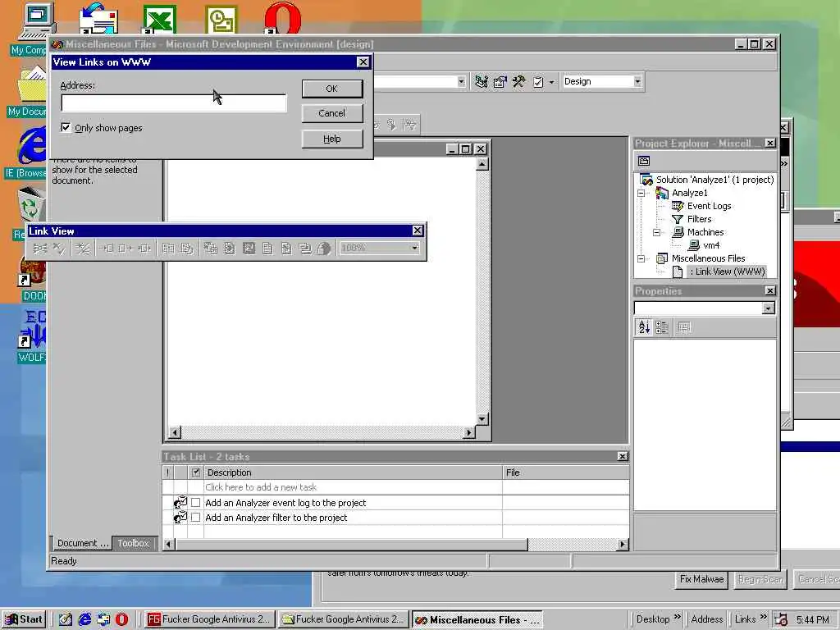Click the File column header in Task List

[566, 472]
